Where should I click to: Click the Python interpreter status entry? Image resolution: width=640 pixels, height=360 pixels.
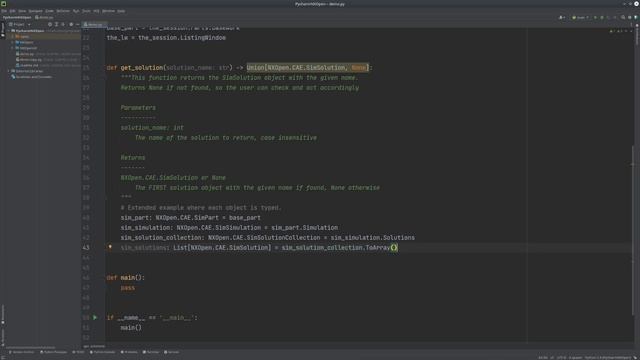607,358
